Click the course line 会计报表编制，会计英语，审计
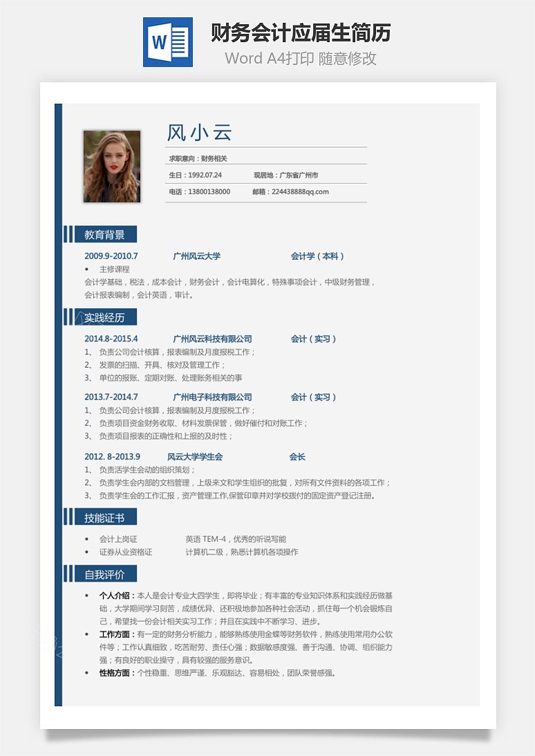The width and height of the screenshot is (535, 756). tap(139, 295)
